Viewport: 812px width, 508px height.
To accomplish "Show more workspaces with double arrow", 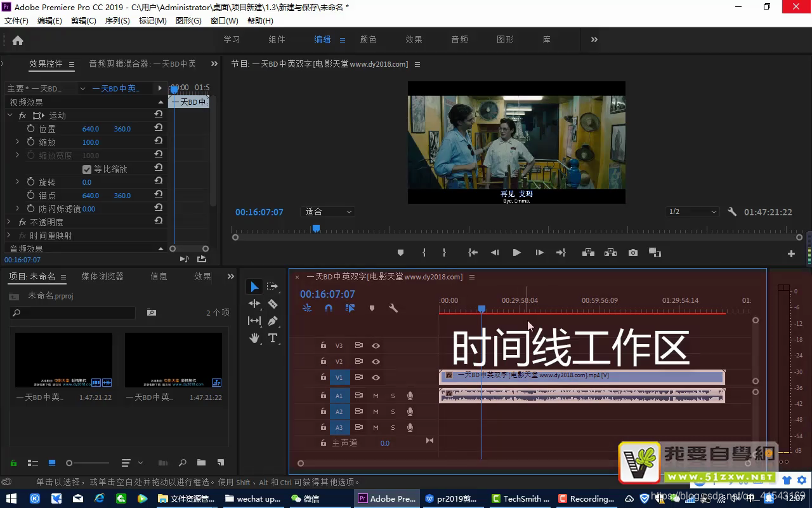I will (594, 39).
